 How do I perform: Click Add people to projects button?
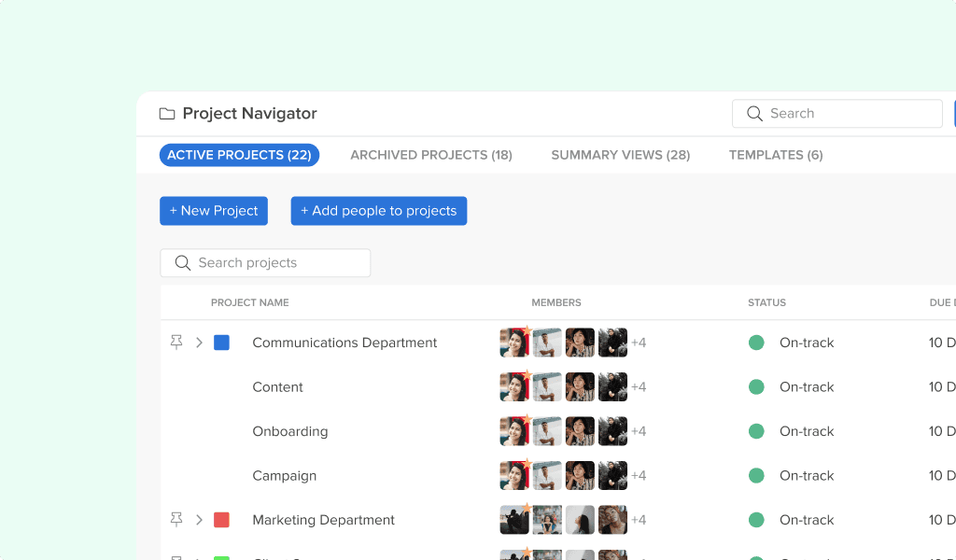click(x=379, y=211)
